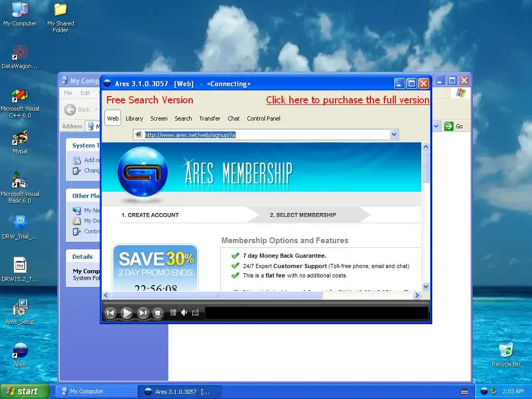This screenshot has height=399, width=532.
Task: Click the stop button in Ares player
Action: (x=157, y=313)
